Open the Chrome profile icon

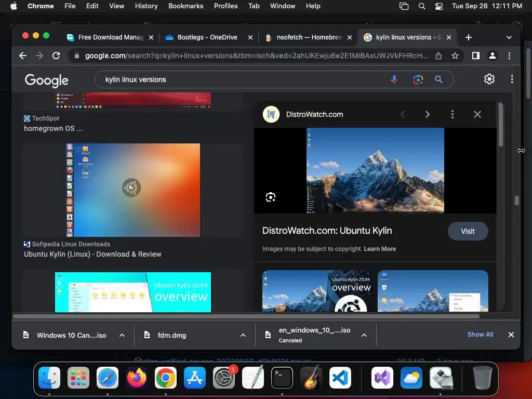pos(493,56)
